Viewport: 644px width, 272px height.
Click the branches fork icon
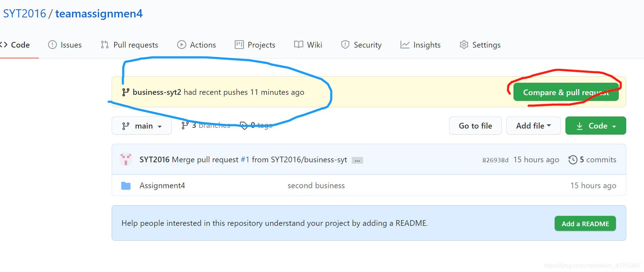click(185, 125)
